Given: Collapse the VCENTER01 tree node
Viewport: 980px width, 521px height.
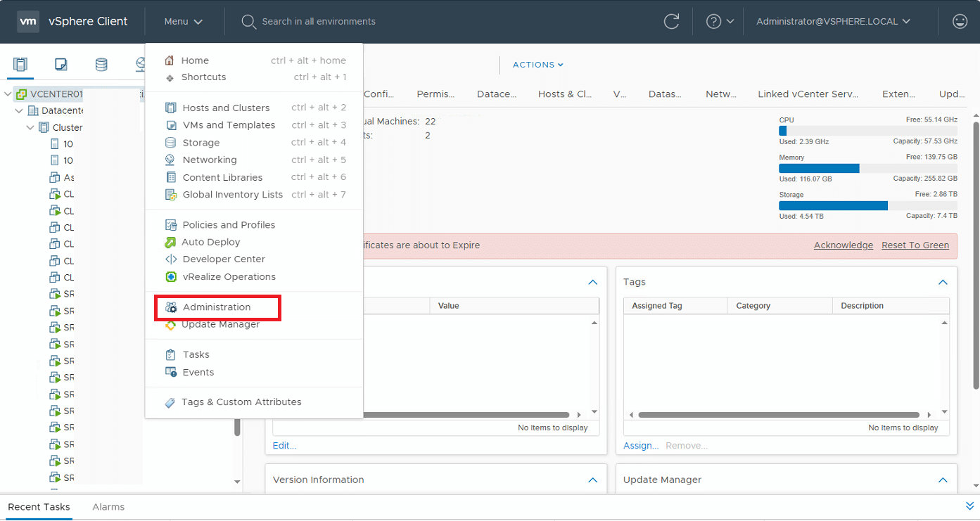Looking at the screenshot, I should pyautogui.click(x=8, y=94).
